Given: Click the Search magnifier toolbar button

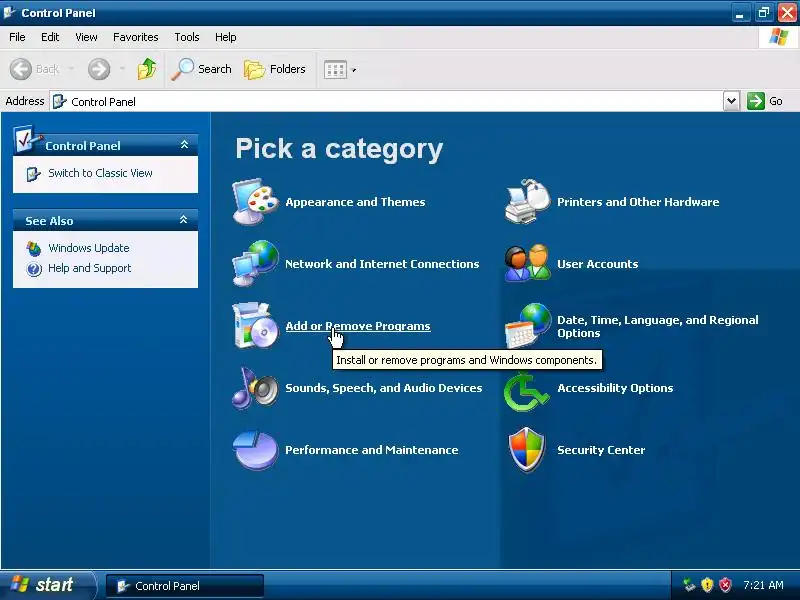Looking at the screenshot, I should (202, 69).
